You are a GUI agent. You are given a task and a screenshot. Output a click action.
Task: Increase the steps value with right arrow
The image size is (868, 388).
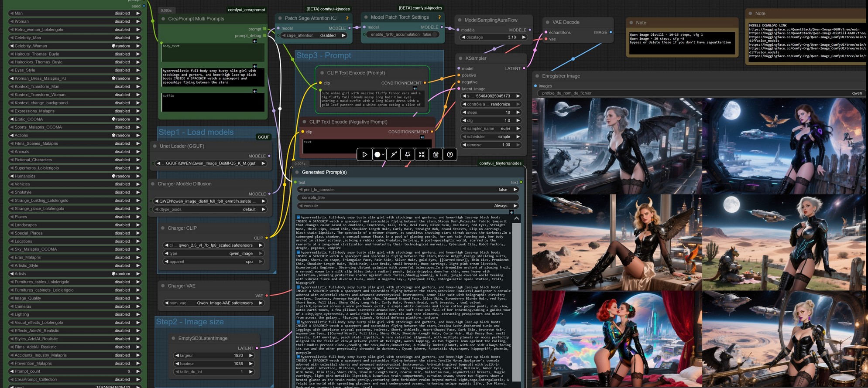click(518, 112)
